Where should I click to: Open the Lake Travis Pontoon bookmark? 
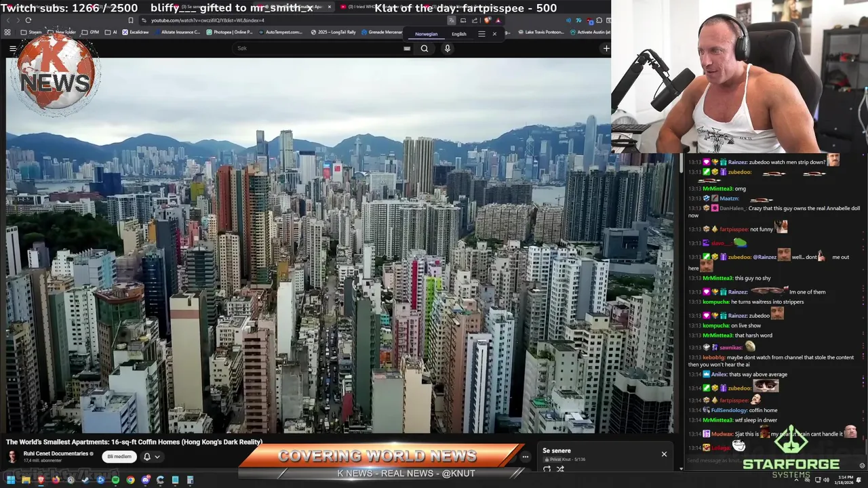pyautogui.click(x=540, y=32)
